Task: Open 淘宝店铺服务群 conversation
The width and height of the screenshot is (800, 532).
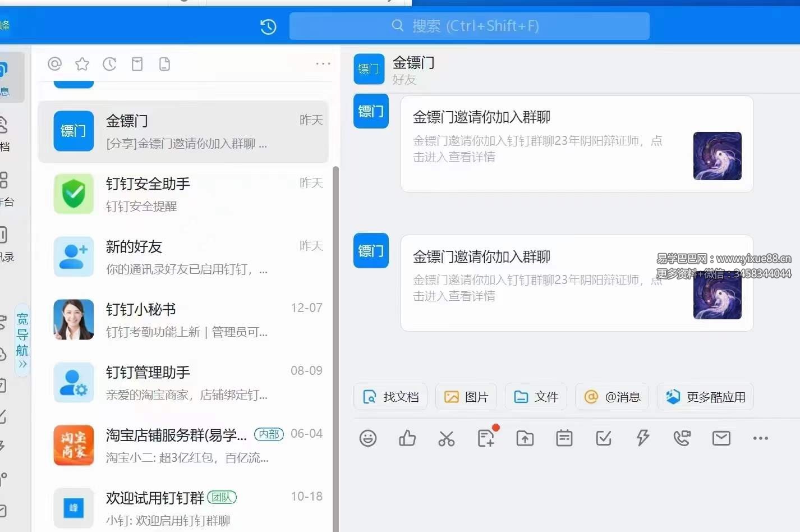Action: pyautogui.click(x=183, y=446)
